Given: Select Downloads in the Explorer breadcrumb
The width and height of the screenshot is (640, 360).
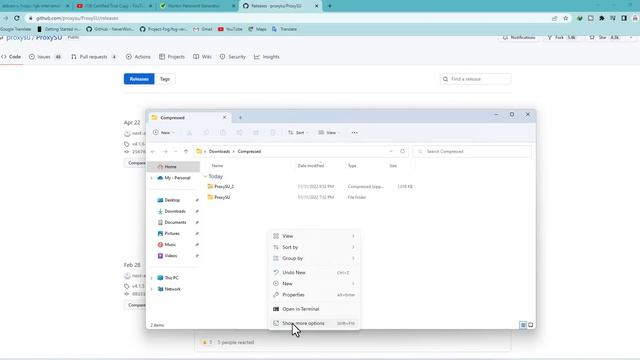Looking at the screenshot, I should click(219, 151).
